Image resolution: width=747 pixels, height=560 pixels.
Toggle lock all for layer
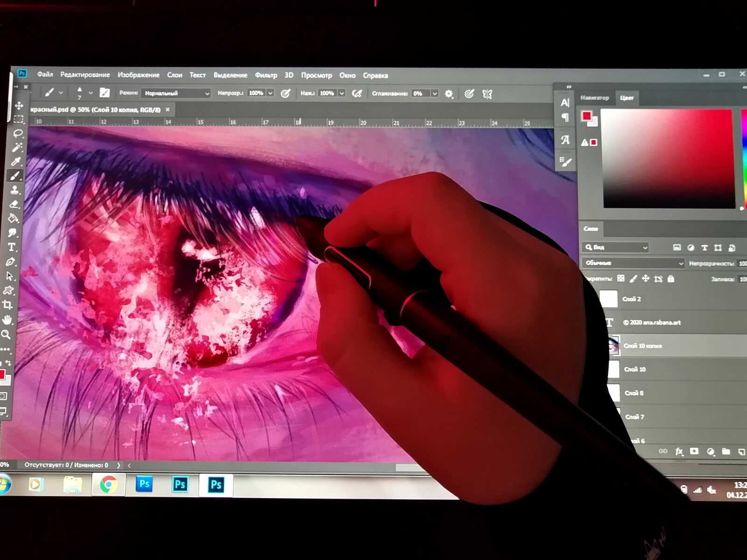point(671,279)
